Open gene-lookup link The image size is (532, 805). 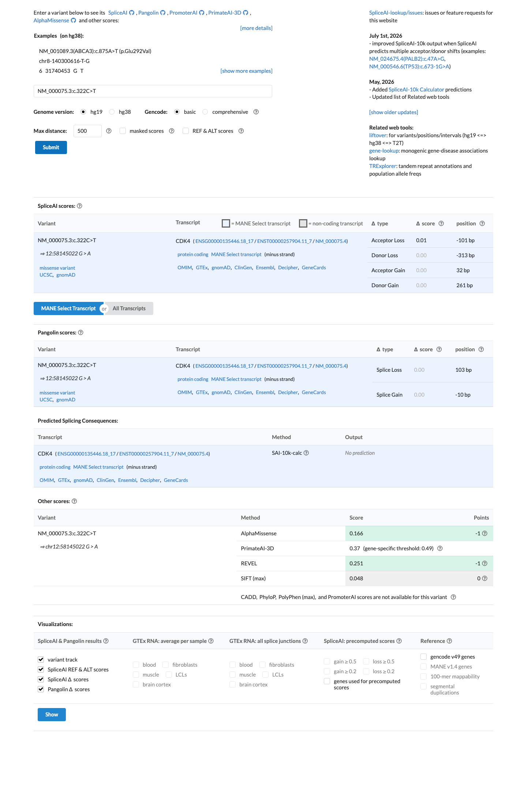click(384, 151)
